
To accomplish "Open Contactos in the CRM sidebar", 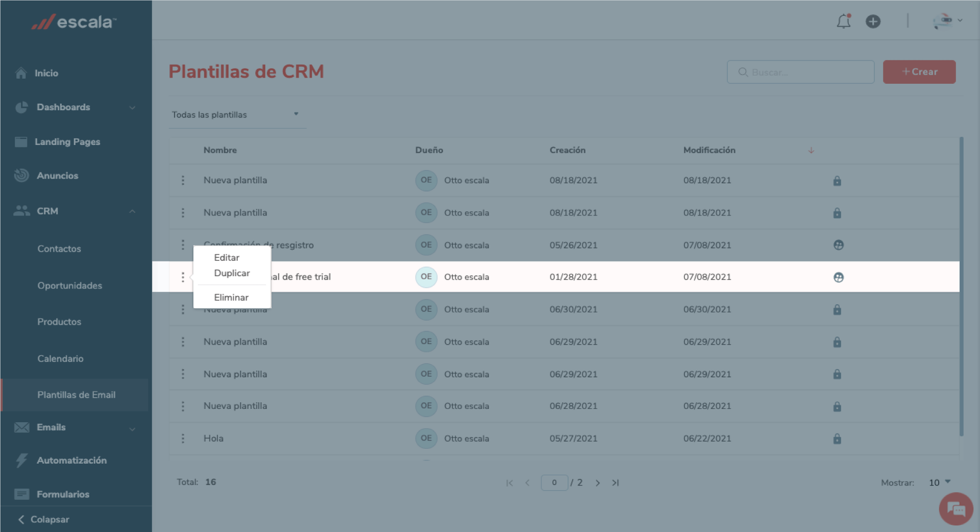I will (x=59, y=249).
